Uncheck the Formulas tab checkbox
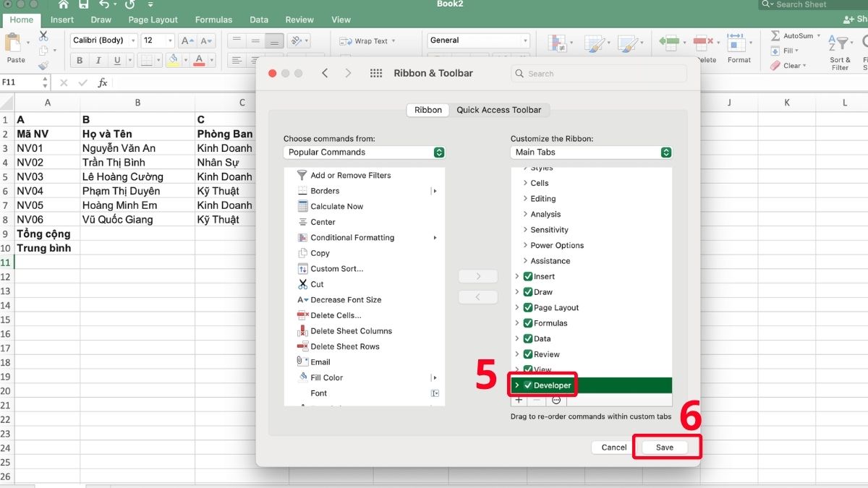The width and height of the screenshot is (868, 488). [528, 323]
